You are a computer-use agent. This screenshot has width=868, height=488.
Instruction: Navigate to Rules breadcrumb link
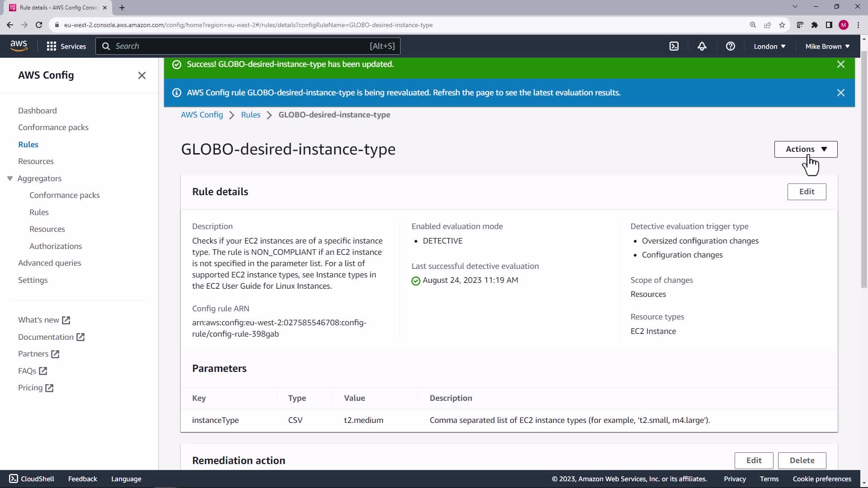tap(250, 115)
